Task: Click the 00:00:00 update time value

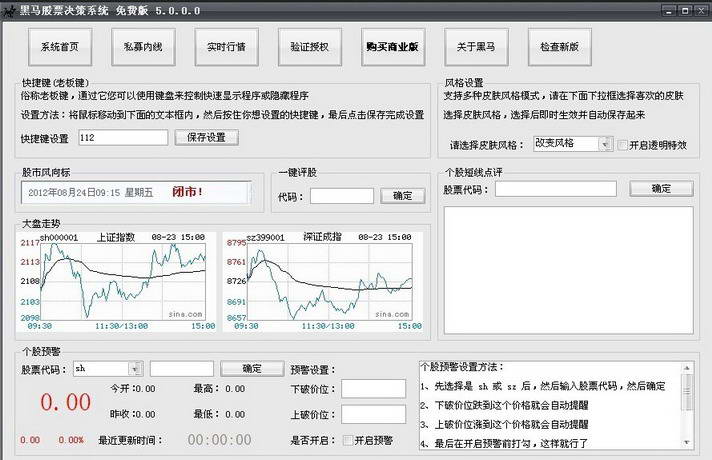Action: [219, 440]
